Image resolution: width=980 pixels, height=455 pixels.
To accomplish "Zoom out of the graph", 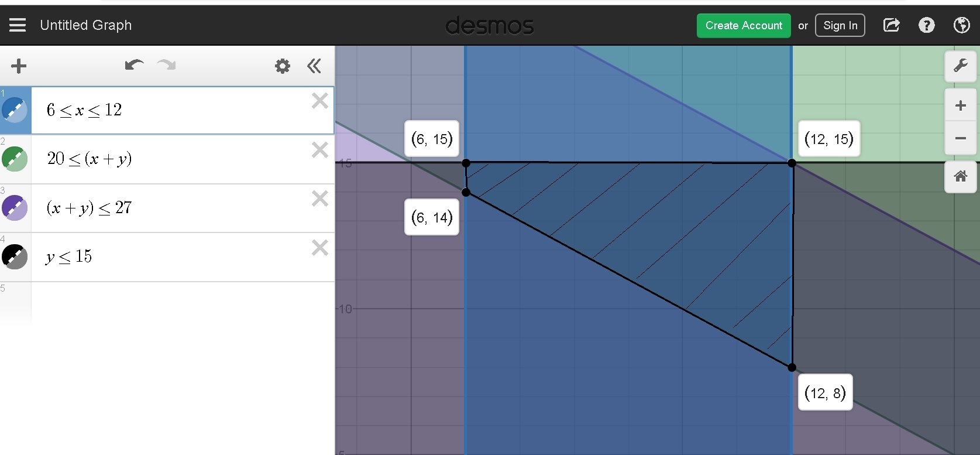I will tap(960, 138).
